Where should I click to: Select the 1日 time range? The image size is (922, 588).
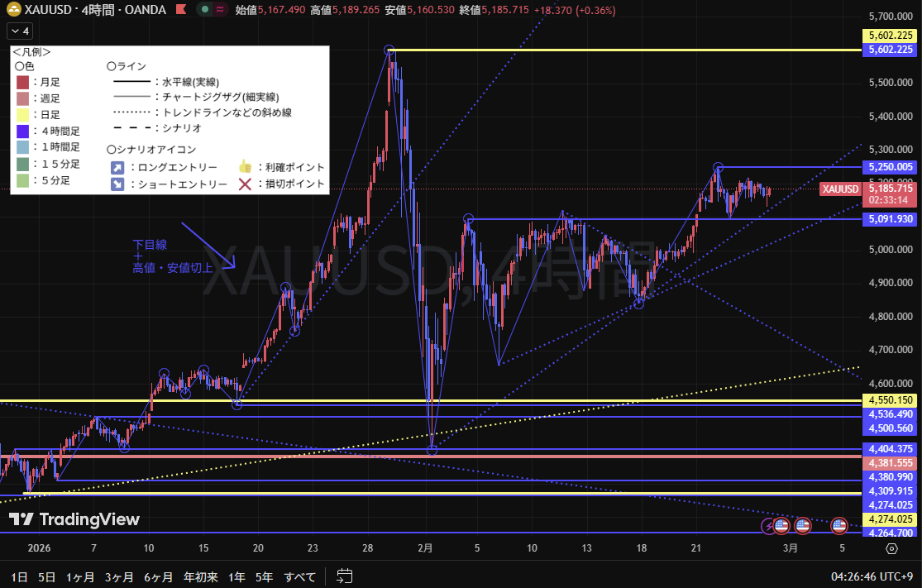click(x=17, y=576)
